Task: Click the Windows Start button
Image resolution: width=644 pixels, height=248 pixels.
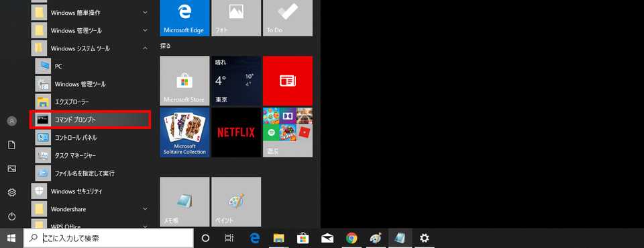Action: pos(11,238)
